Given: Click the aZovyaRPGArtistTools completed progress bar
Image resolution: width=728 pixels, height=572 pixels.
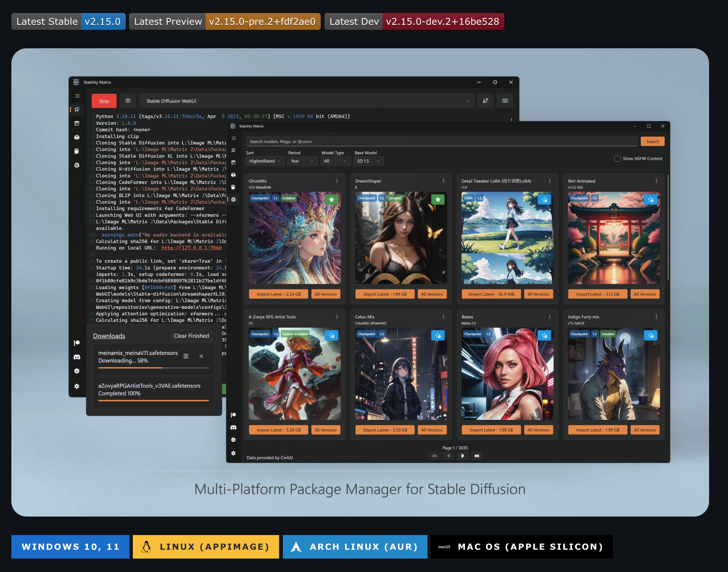Looking at the screenshot, I should (153, 400).
